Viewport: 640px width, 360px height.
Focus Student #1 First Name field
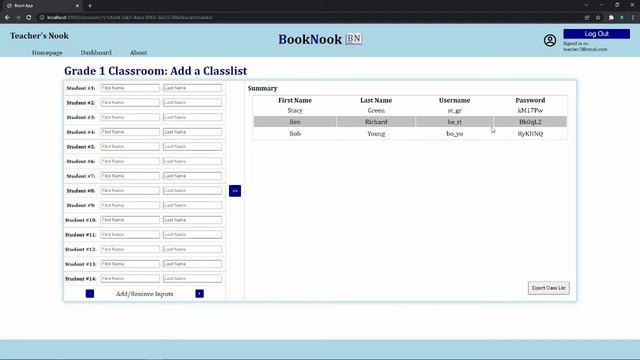coord(130,88)
